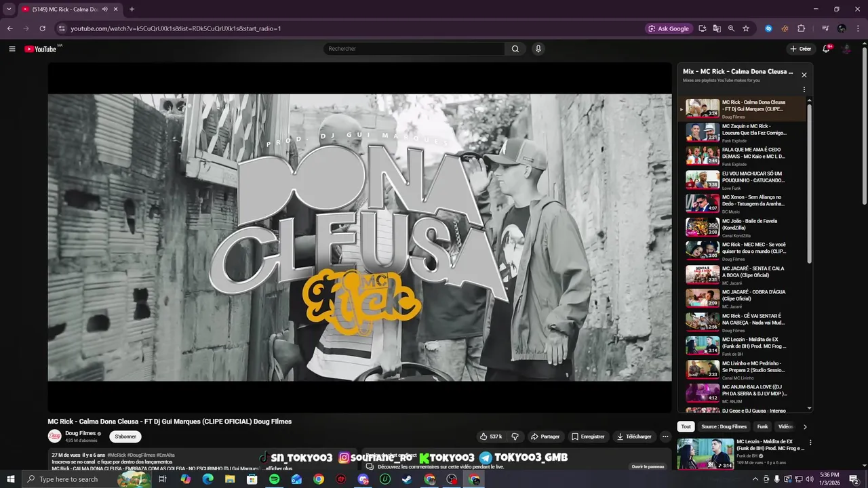The width and height of the screenshot is (868, 488).
Task: Open more actions ellipsis beside Télécharger
Action: pos(665,436)
